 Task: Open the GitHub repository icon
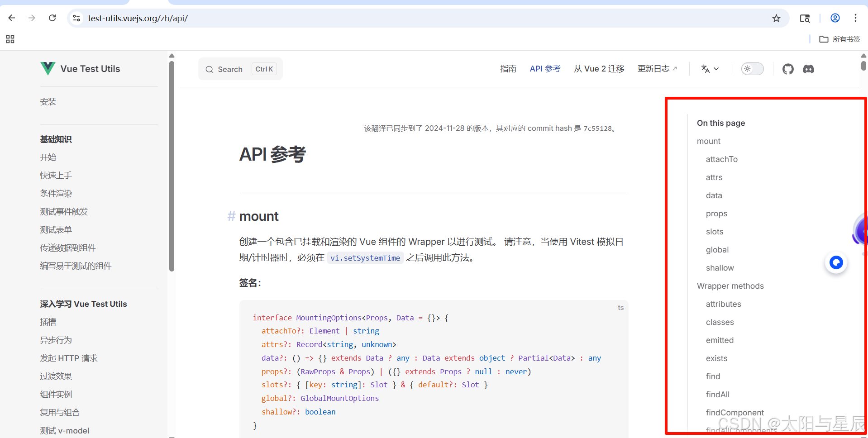pos(788,69)
